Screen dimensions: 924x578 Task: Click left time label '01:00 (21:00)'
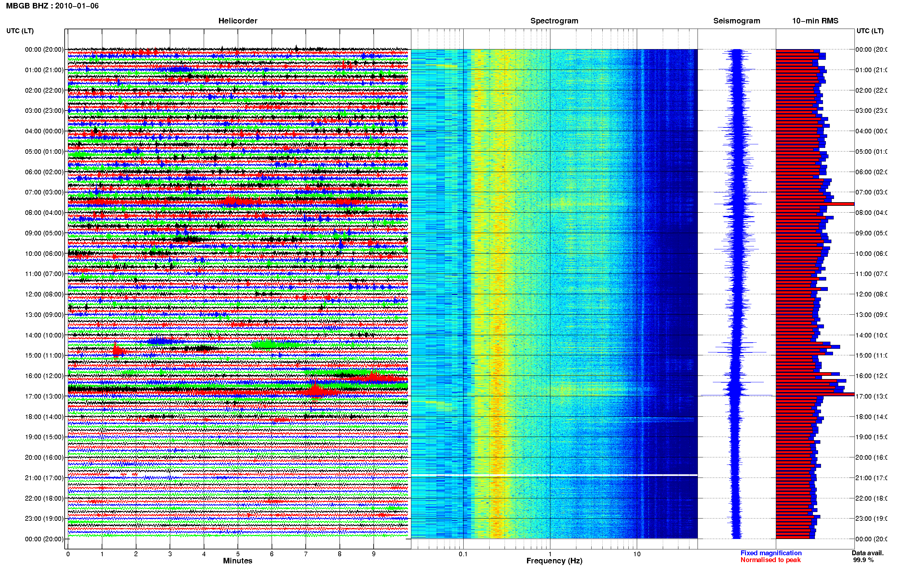tap(44, 70)
